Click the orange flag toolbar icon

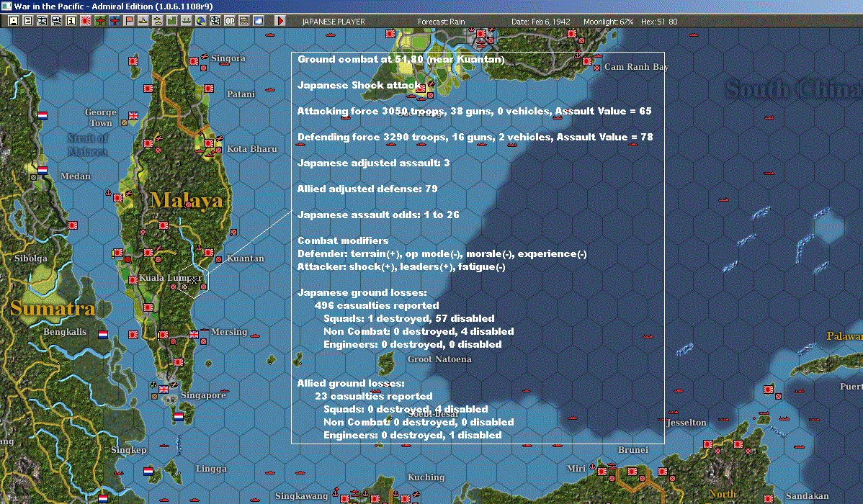129,21
